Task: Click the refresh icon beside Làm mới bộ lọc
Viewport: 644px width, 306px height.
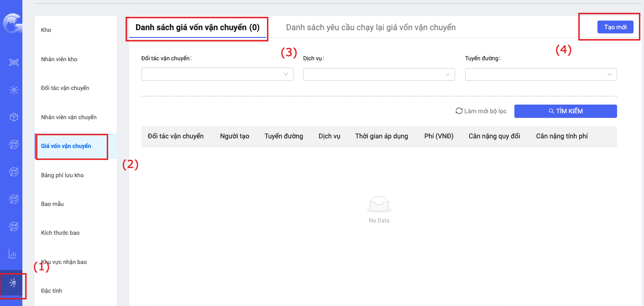Action: [459, 111]
